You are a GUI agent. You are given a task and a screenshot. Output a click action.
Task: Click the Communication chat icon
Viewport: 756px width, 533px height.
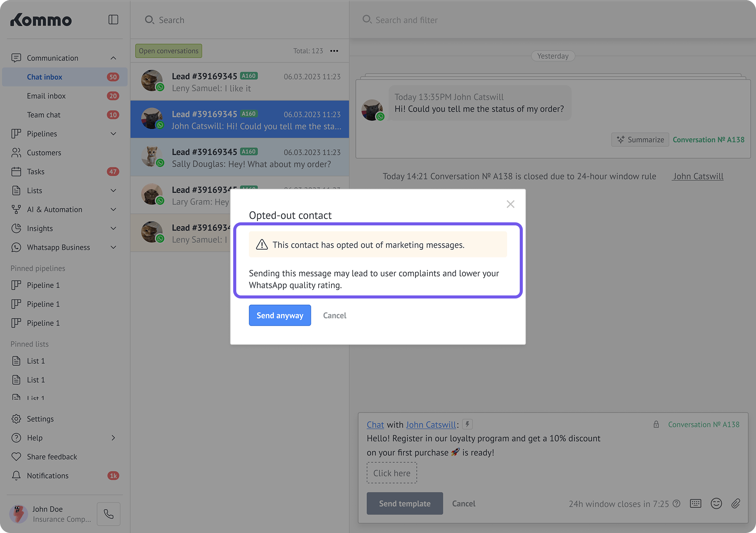tap(16, 58)
